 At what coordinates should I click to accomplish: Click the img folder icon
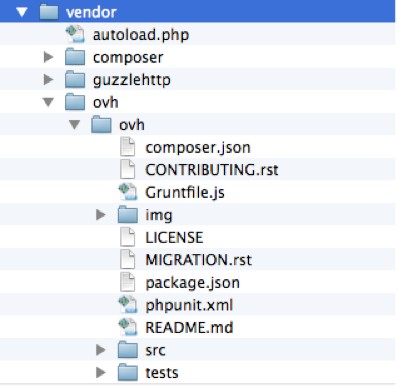tap(128, 215)
